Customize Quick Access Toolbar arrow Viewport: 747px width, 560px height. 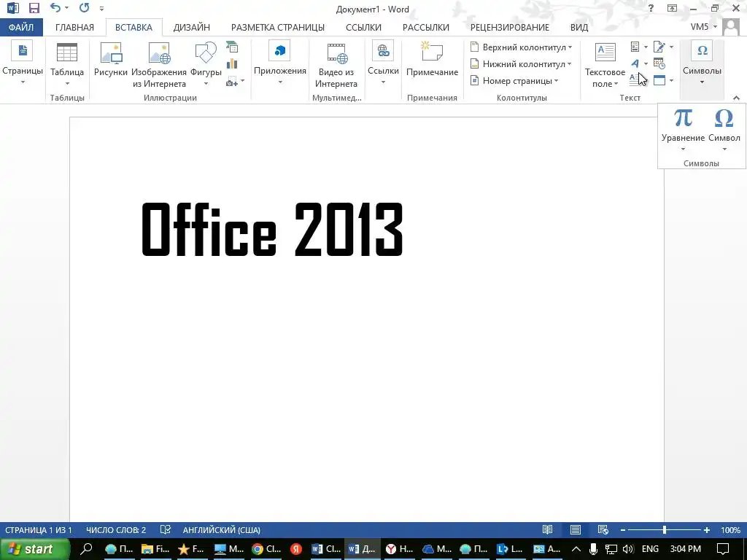[x=101, y=9]
